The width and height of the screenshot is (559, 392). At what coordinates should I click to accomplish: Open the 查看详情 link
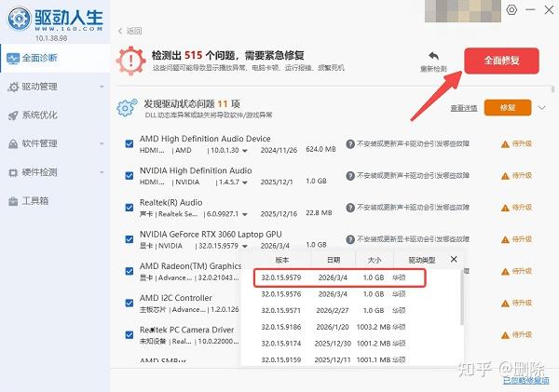click(x=463, y=108)
